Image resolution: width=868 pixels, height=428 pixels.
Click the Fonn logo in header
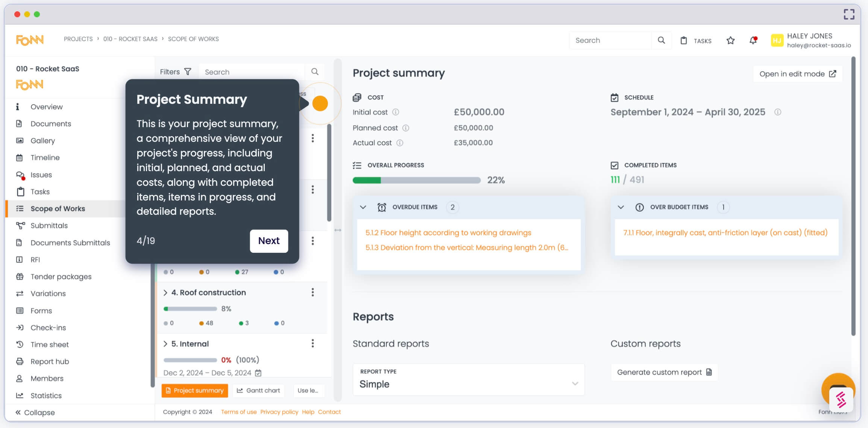(x=30, y=40)
